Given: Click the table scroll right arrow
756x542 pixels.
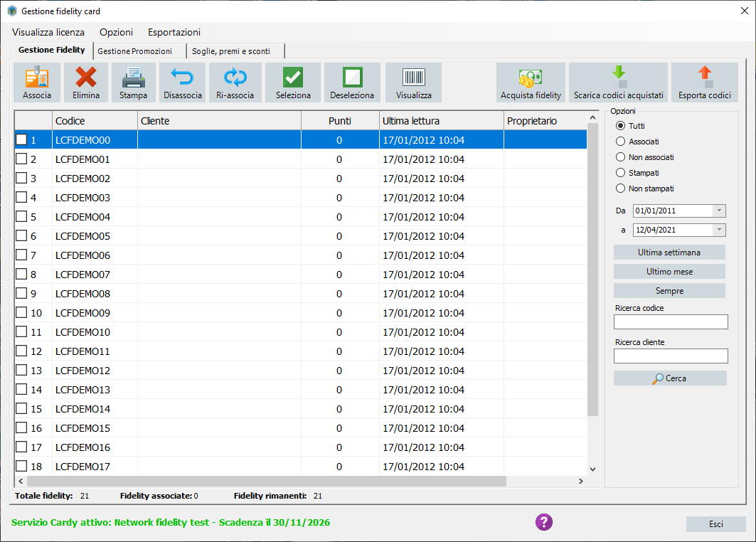Looking at the screenshot, I should 580,482.
